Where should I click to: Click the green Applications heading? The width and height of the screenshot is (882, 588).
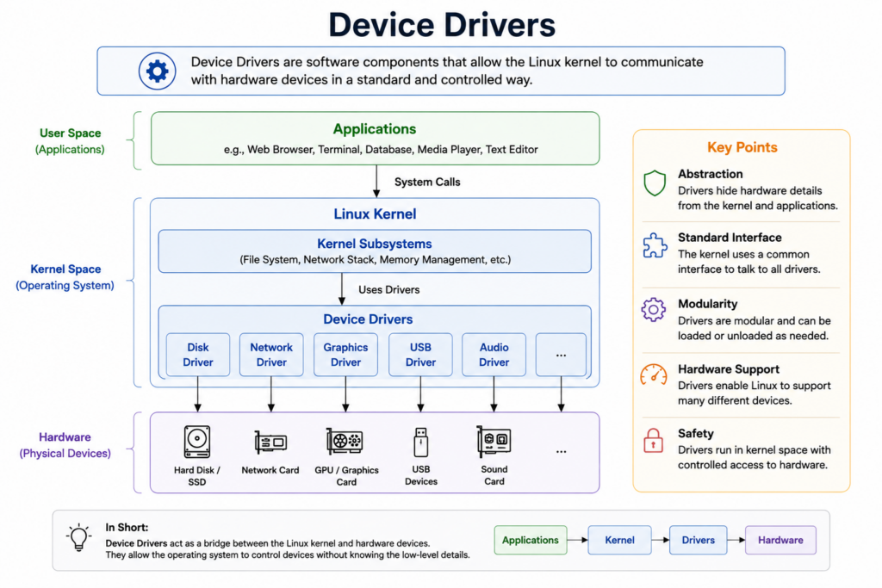coord(375,129)
